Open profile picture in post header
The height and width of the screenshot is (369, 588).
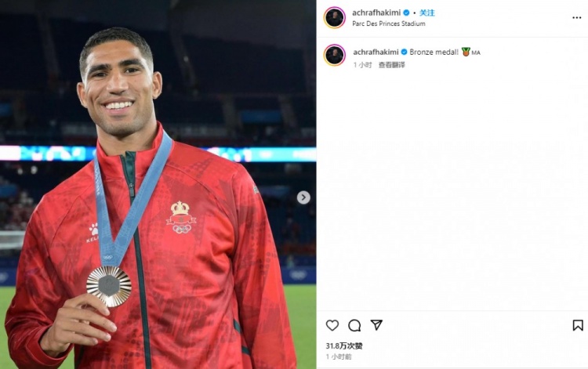[x=335, y=17]
